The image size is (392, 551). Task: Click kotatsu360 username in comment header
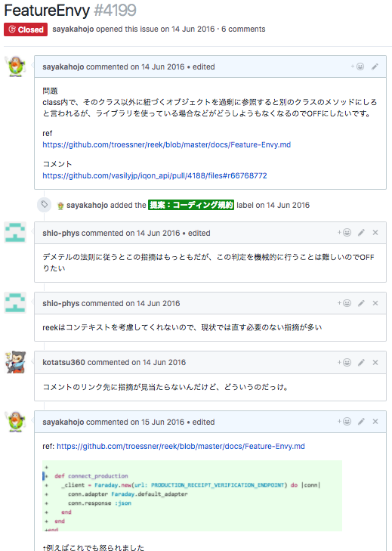[x=63, y=362]
